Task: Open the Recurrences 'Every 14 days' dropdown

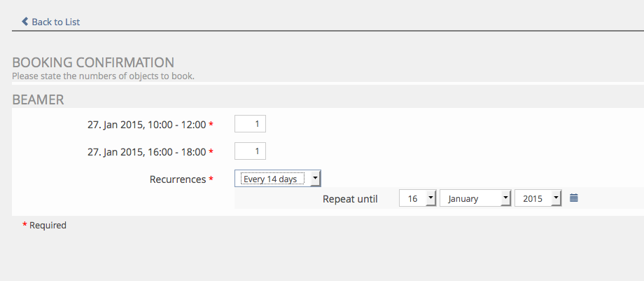Action: pos(272,179)
